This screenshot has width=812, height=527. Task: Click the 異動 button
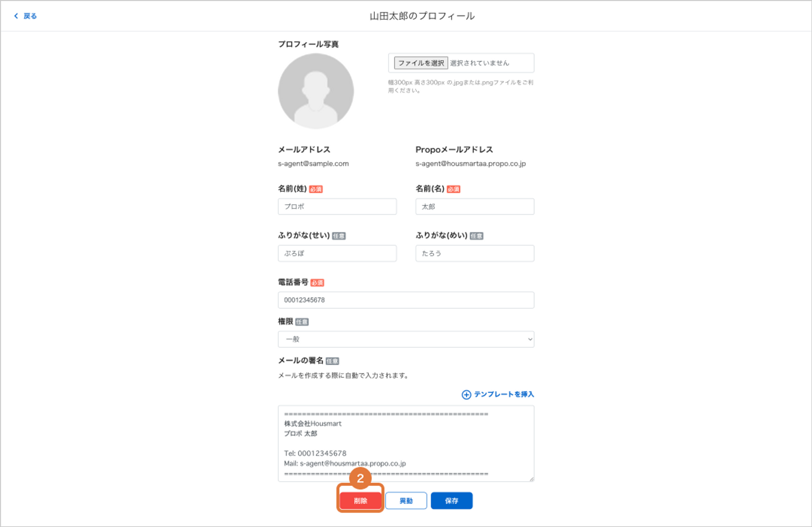tap(406, 501)
